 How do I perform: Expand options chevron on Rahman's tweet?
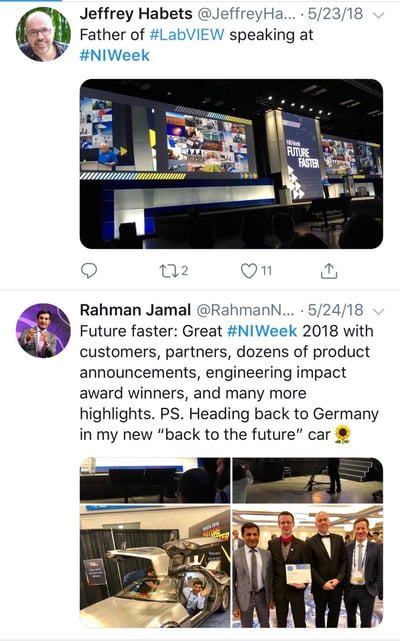[x=379, y=312]
